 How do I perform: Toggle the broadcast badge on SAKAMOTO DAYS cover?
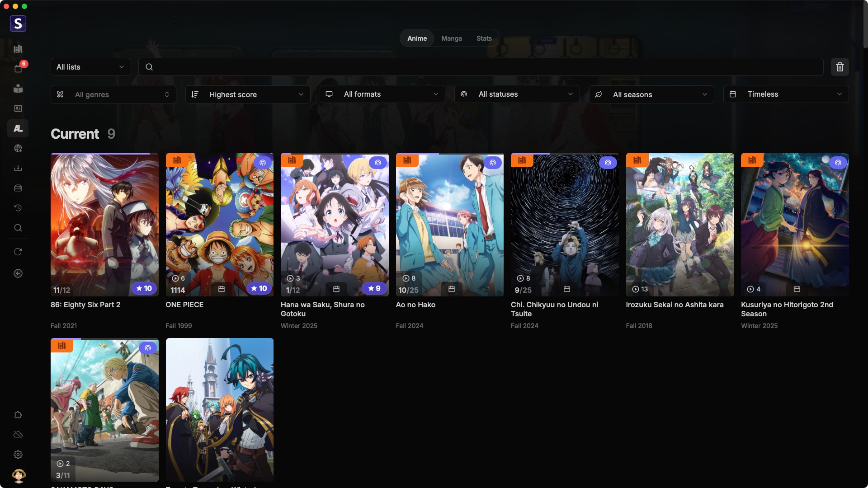coord(148,348)
